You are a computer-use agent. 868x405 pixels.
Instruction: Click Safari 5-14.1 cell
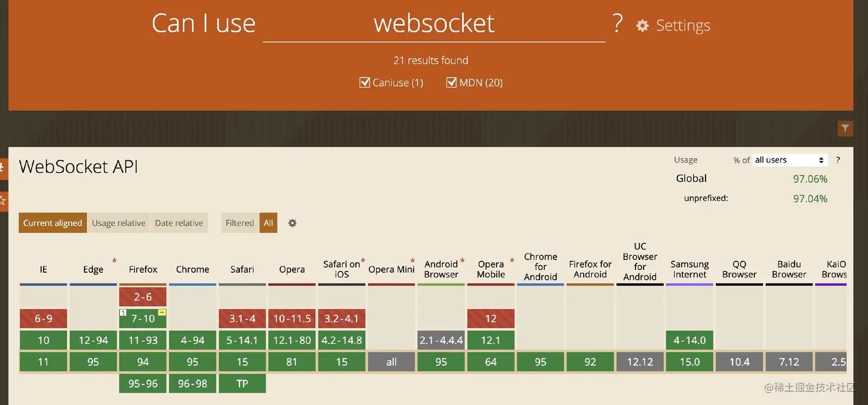[x=242, y=340]
